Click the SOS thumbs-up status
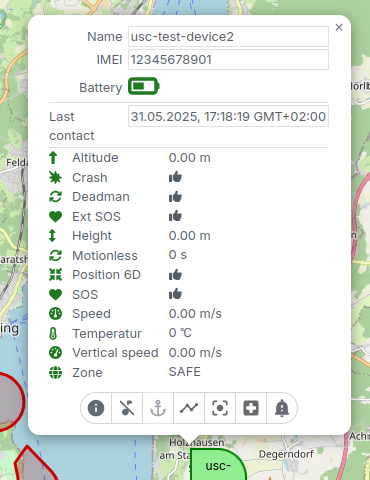The width and height of the screenshot is (370, 480). 175,294
